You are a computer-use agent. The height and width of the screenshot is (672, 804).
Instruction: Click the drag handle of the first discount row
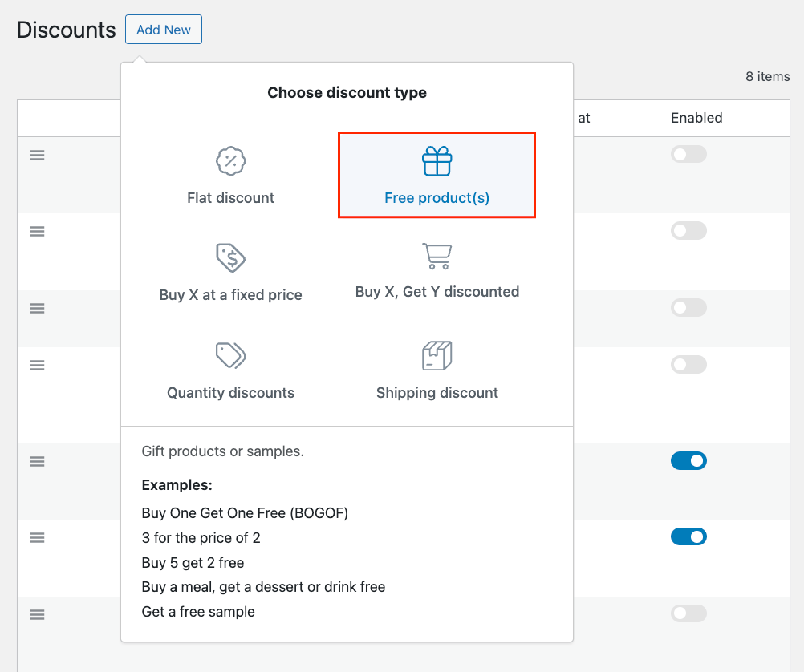(x=37, y=156)
